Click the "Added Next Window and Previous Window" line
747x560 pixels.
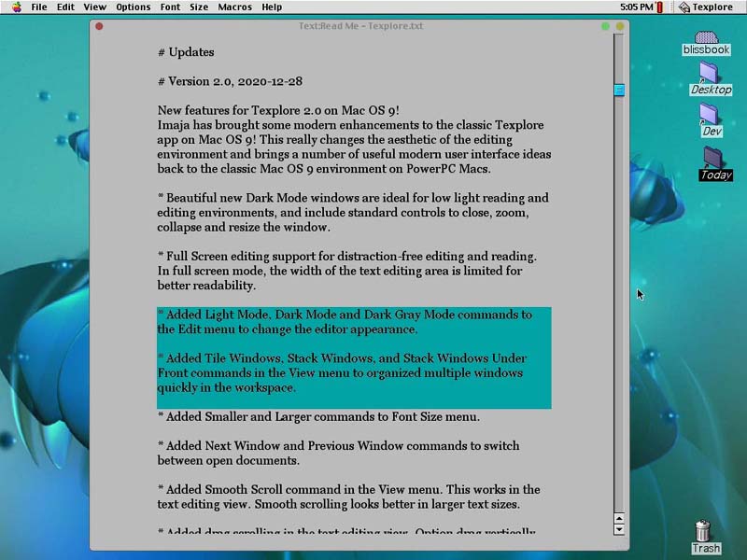338,446
